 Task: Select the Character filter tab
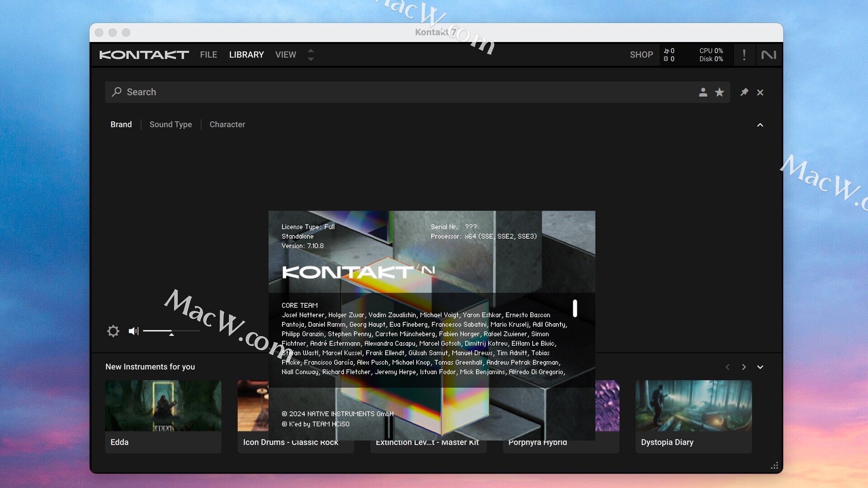coord(227,124)
